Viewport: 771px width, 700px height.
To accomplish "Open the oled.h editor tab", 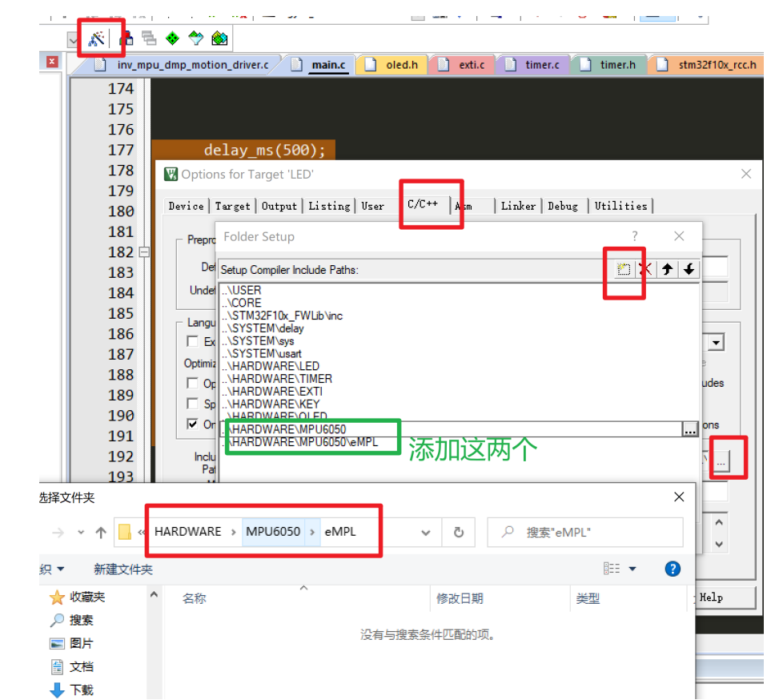I will click(395, 65).
